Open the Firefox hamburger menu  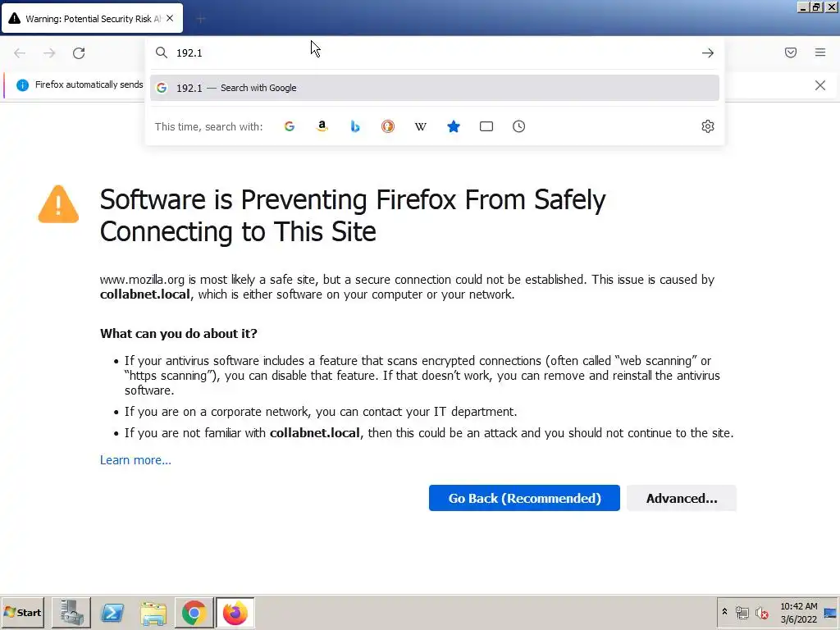click(820, 52)
